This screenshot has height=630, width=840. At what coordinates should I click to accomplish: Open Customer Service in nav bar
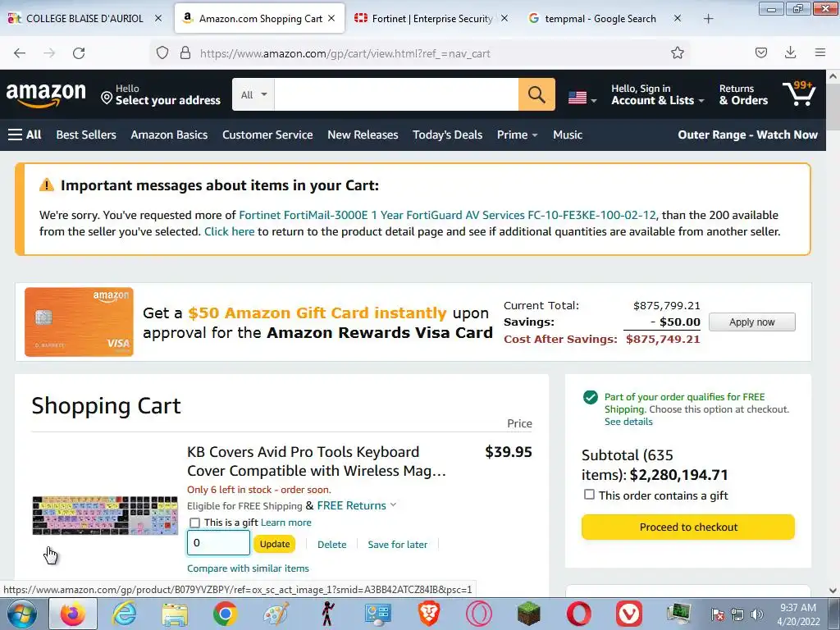click(x=267, y=135)
